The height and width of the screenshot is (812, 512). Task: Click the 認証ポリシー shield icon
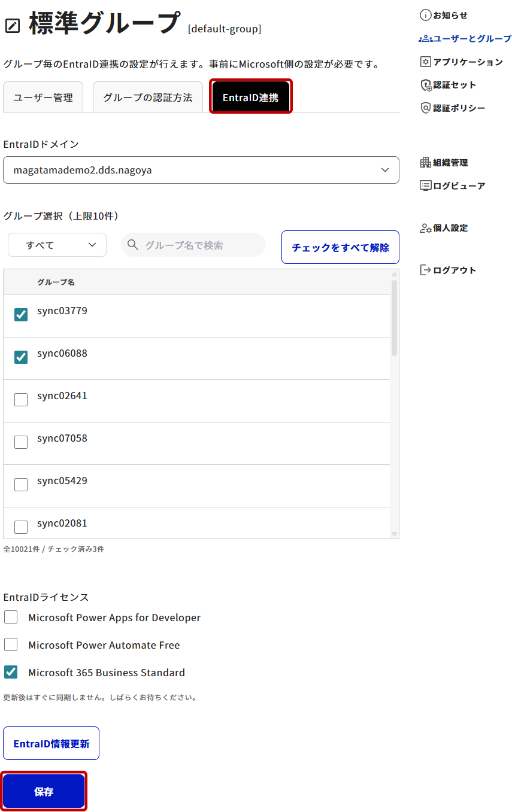[x=426, y=108]
